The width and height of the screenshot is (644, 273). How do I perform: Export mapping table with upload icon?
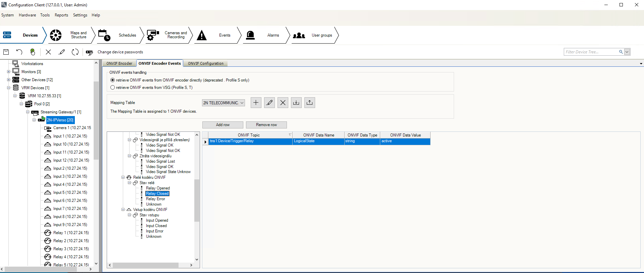(309, 103)
